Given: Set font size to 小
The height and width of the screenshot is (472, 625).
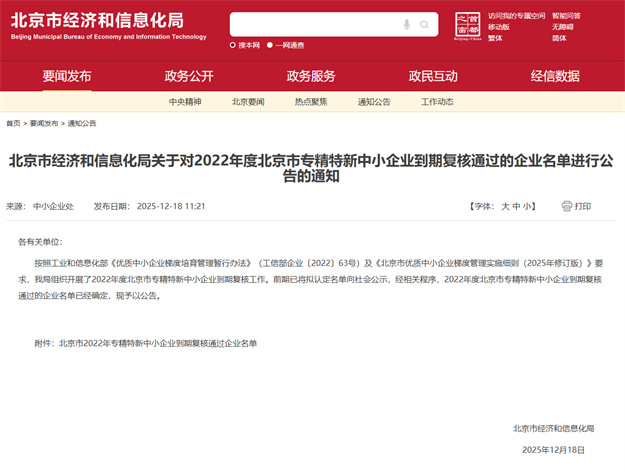Looking at the screenshot, I should click(529, 206).
